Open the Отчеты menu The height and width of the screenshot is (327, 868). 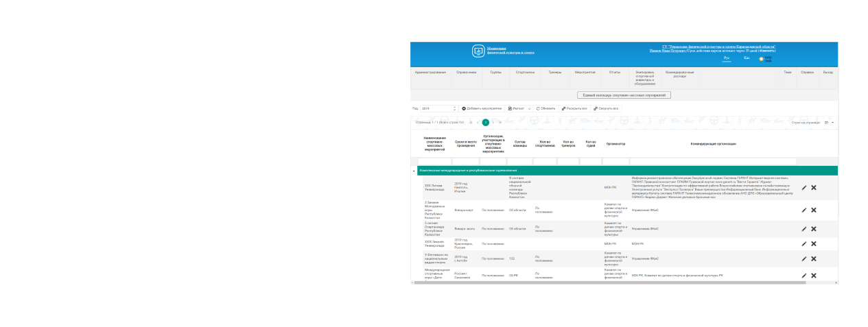(x=615, y=72)
